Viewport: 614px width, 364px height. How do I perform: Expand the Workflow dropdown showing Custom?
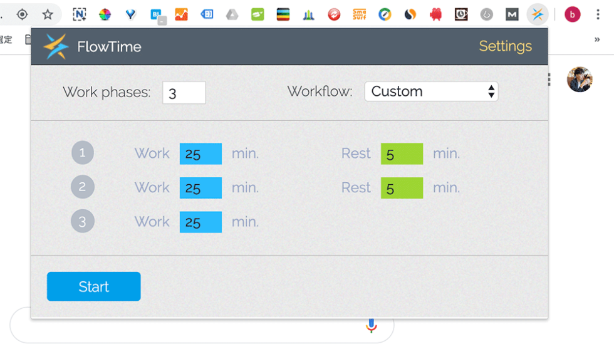431,91
